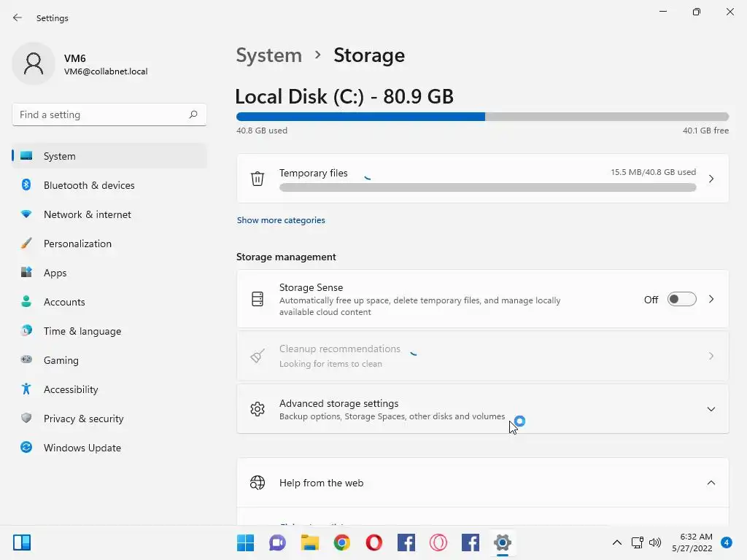Click the Local Disk usage bar

tap(482, 117)
